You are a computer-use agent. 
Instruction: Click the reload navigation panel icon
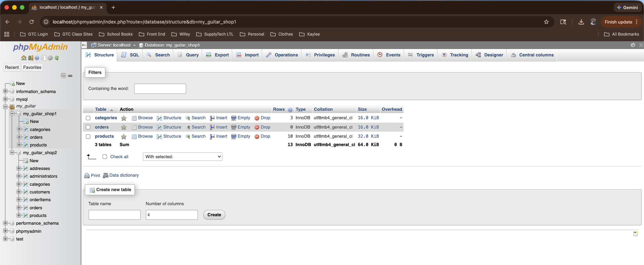(57, 58)
